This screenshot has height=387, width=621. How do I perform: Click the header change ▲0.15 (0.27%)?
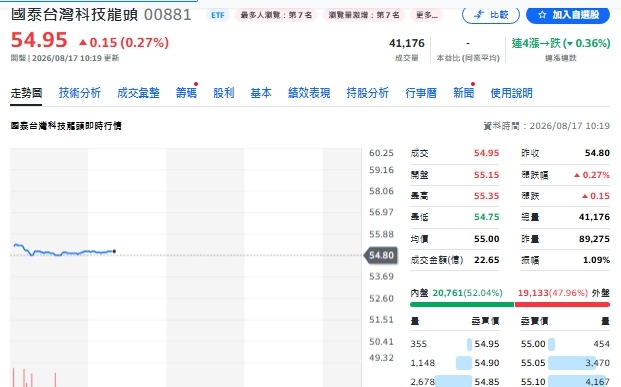124,42
